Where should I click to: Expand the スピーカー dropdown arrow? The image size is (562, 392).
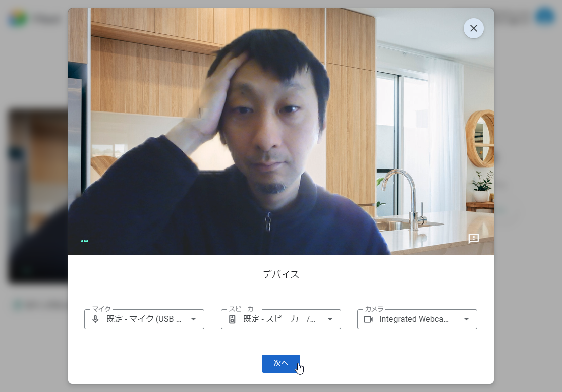tap(330, 319)
